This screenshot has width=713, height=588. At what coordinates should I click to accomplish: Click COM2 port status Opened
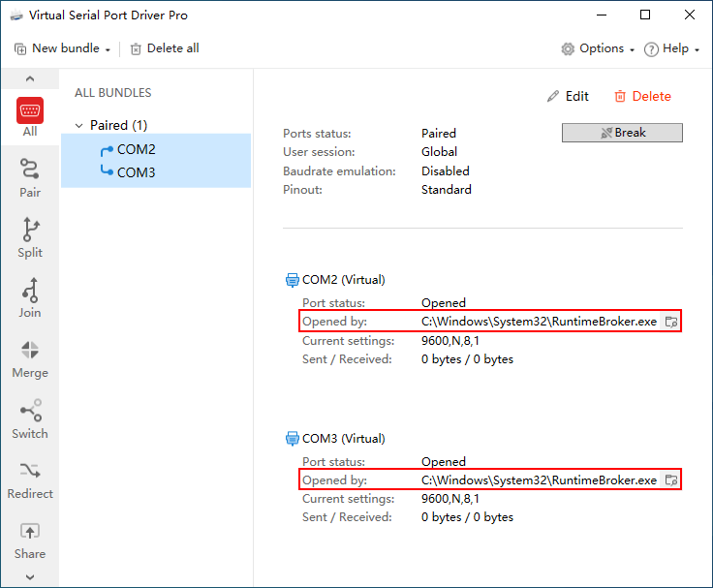[444, 303]
